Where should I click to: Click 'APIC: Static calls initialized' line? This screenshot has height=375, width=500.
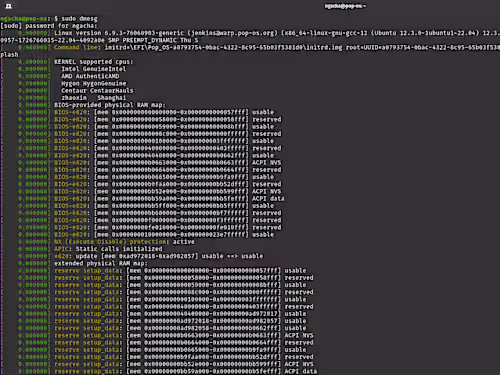coord(108,249)
